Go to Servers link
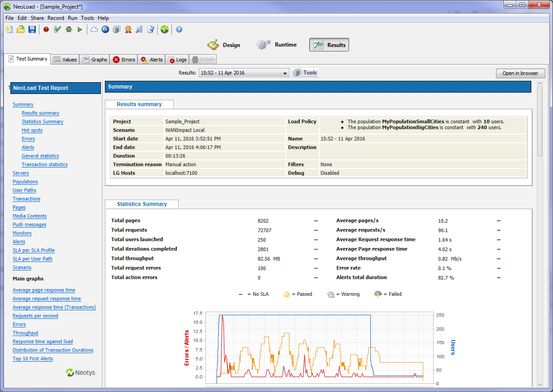Image resolution: width=553 pixels, height=392 pixels. 21,173
